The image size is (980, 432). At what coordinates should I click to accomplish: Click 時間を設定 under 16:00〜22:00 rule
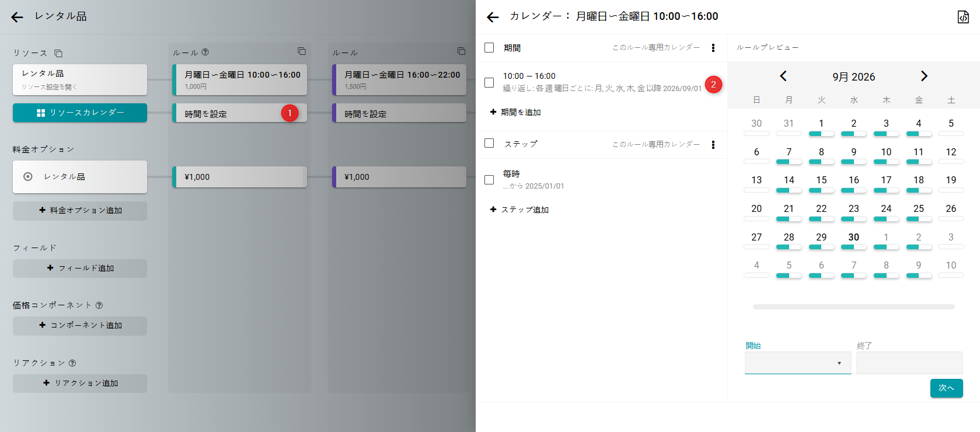pos(399,113)
